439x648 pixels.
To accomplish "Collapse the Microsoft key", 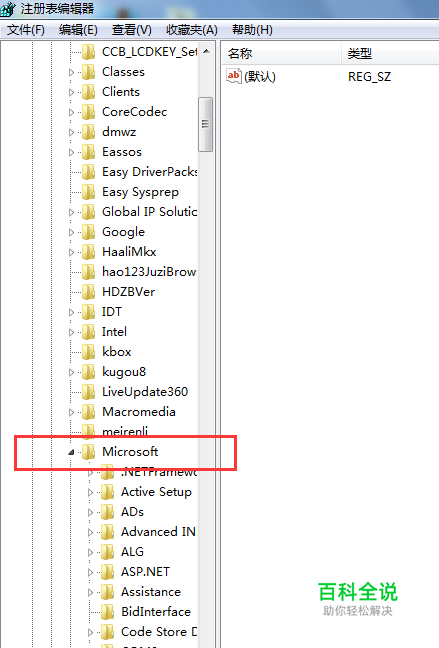I will coord(71,453).
